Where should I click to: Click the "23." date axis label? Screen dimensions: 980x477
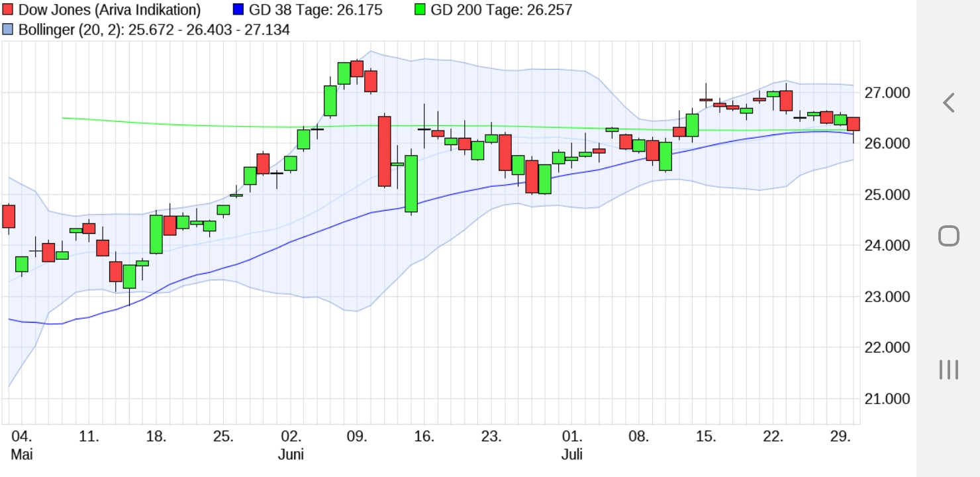click(x=491, y=437)
